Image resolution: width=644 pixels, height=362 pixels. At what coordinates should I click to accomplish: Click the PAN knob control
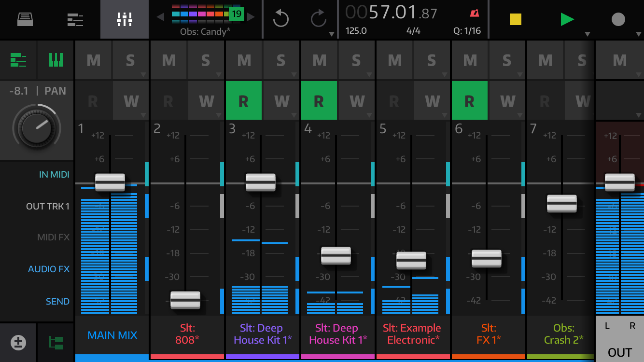[x=37, y=127]
